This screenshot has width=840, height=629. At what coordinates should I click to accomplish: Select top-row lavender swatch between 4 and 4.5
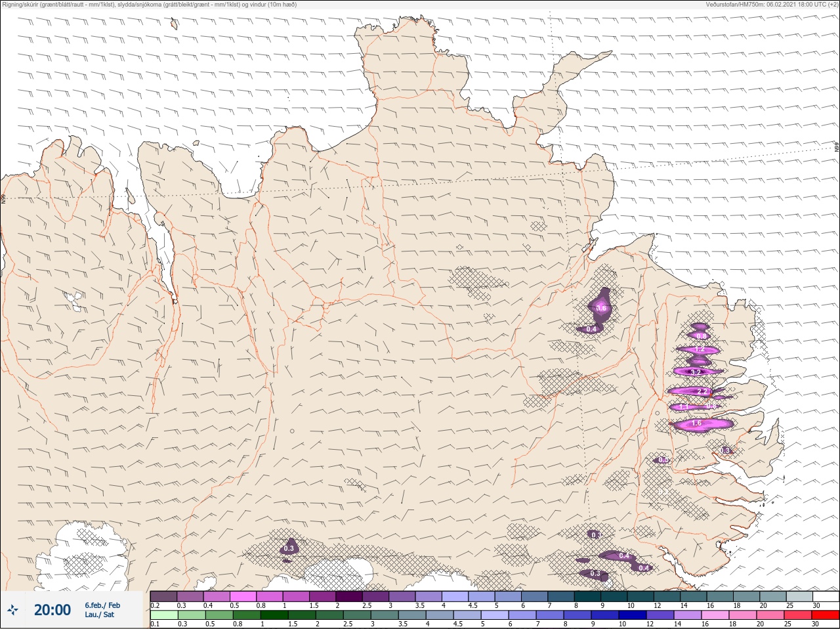456,596
